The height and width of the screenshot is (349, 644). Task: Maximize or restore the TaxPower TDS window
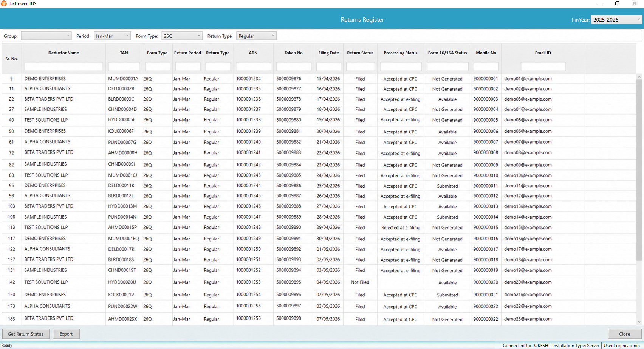(x=617, y=3)
